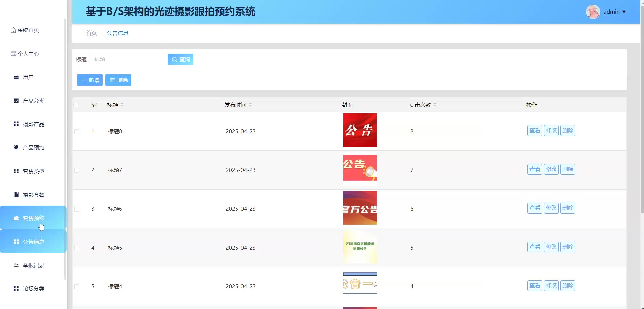Check the checkbox for row 标题8
The width and height of the screenshot is (644, 309).
[77, 132]
